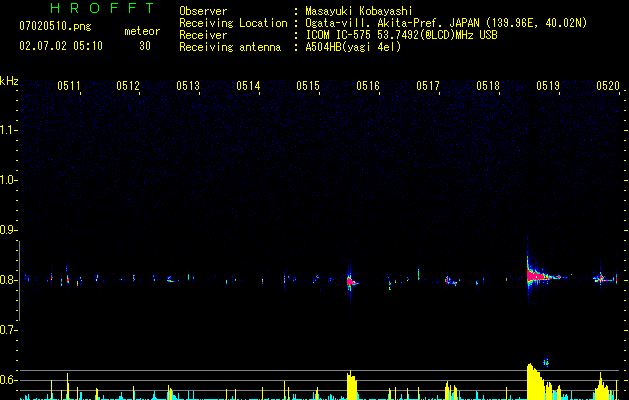
Task: Click the large magenta meteor echo before 0519
Action: tap(538, 276)
